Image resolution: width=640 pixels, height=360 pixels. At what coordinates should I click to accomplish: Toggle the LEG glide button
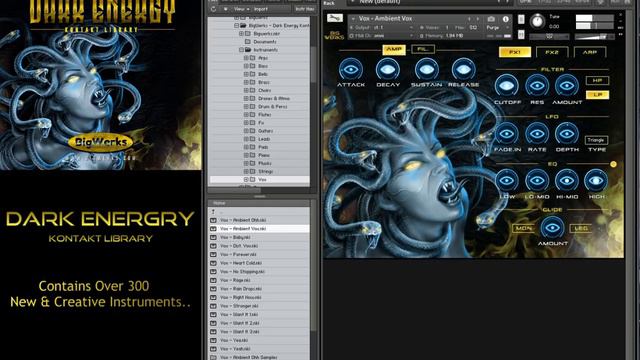[581, 229]
